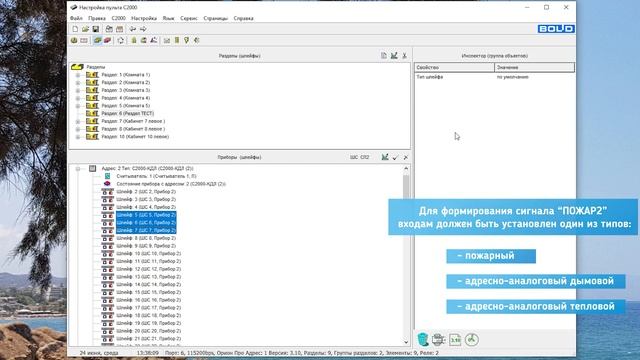This screenshot has height=360, width=640.
Task: Click the printer icon below the Inspector
Action: pos(438,340)
